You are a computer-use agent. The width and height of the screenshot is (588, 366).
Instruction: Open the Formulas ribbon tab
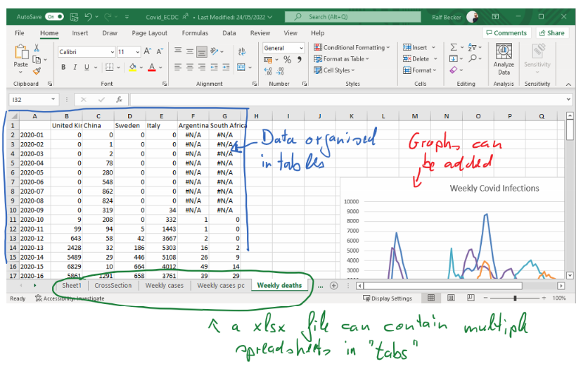[x=195, y=33]
